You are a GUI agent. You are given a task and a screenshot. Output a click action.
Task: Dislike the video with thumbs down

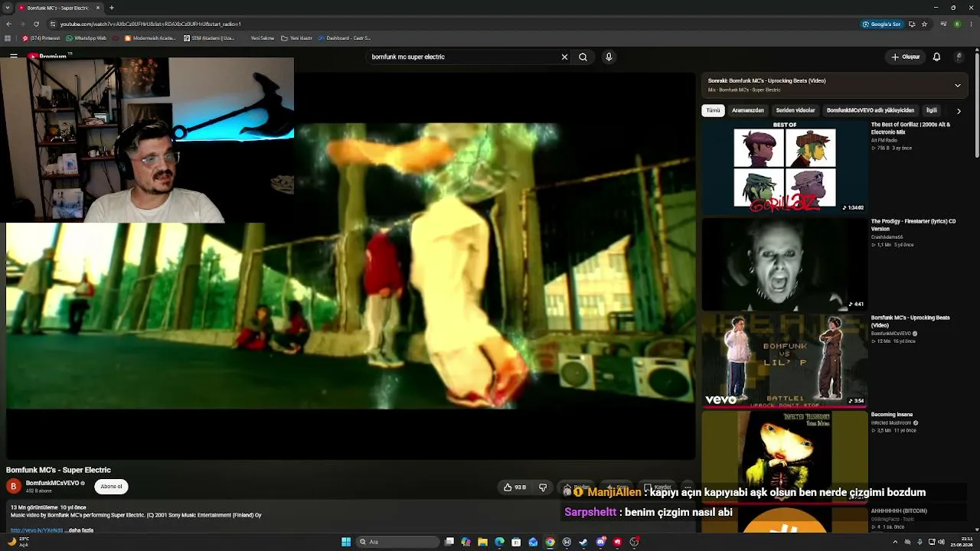[x=543, y=487]
